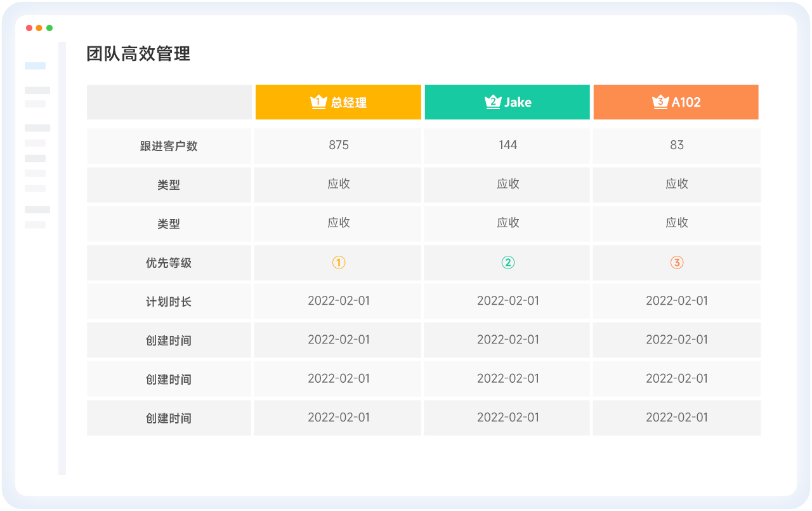Image resolution: width=812 pixels, height=511 pixels.
Task: Click the red window close dot
Action: (x=29, y=28)
